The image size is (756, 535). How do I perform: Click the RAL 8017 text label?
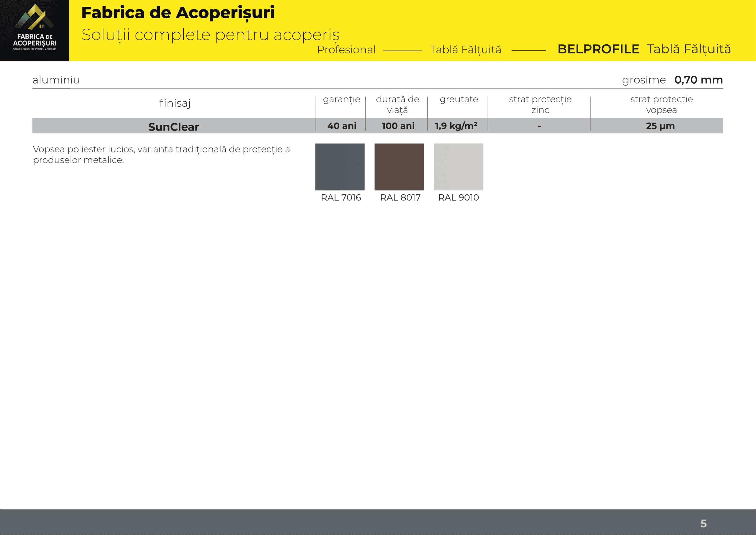tap(400, 197)
